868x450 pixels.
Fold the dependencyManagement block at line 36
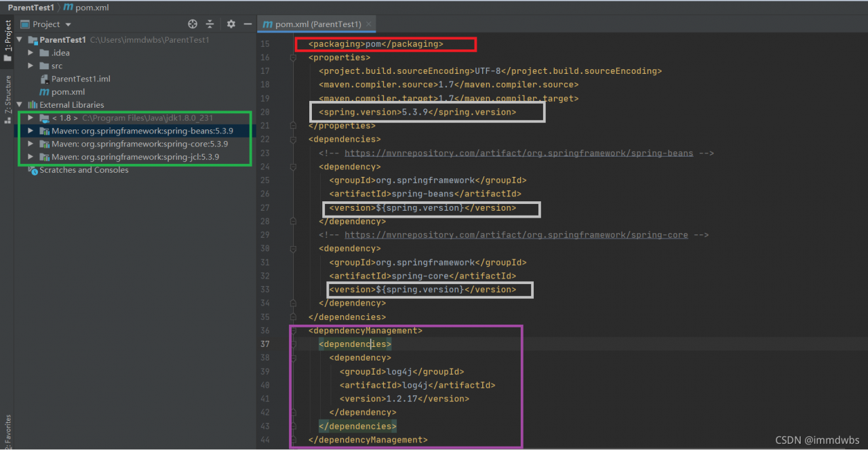293,331
